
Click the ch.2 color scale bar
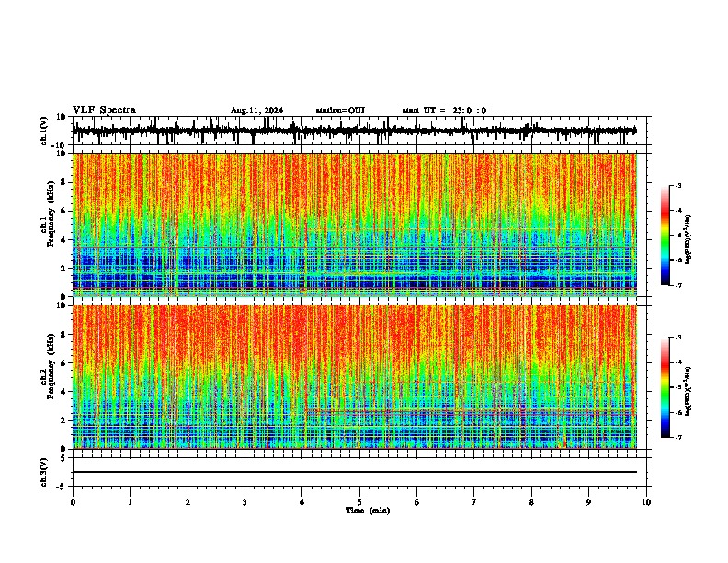pyautogui.click(x=665, y=387)
